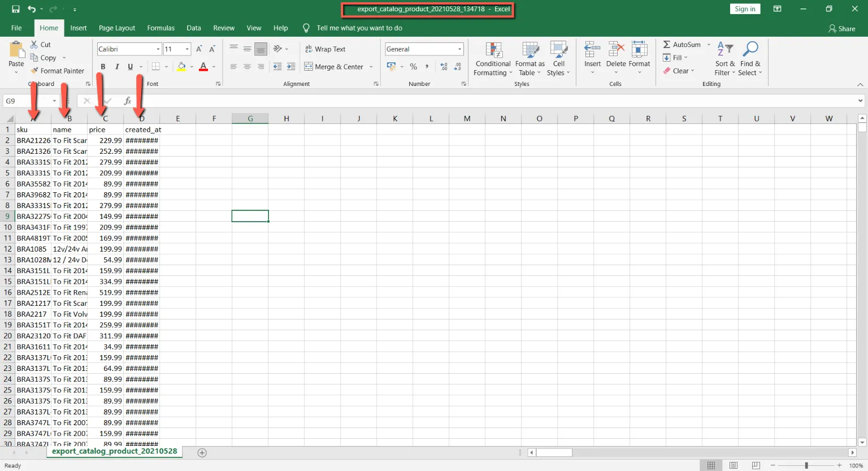Switch to the Page Layout tab
This screenshot has width=868, height=471.
coord(117,28)
